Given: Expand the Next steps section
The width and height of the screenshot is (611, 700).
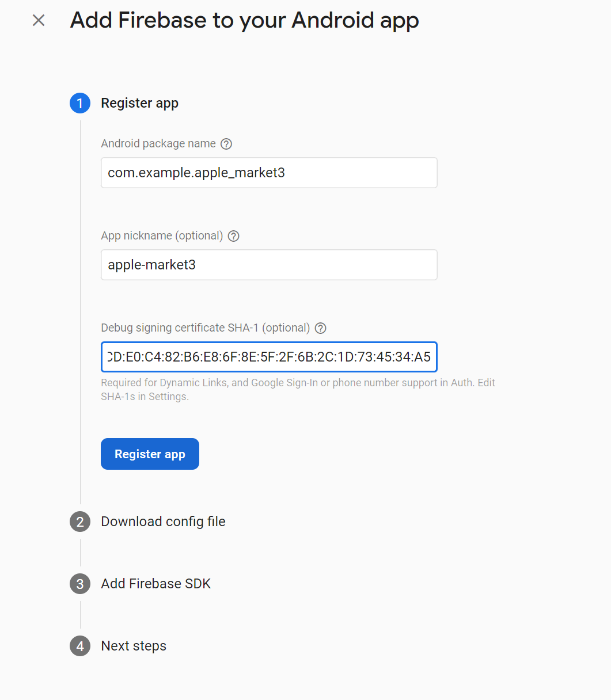Looking at the screenshot, I should (x=134, y=646).
